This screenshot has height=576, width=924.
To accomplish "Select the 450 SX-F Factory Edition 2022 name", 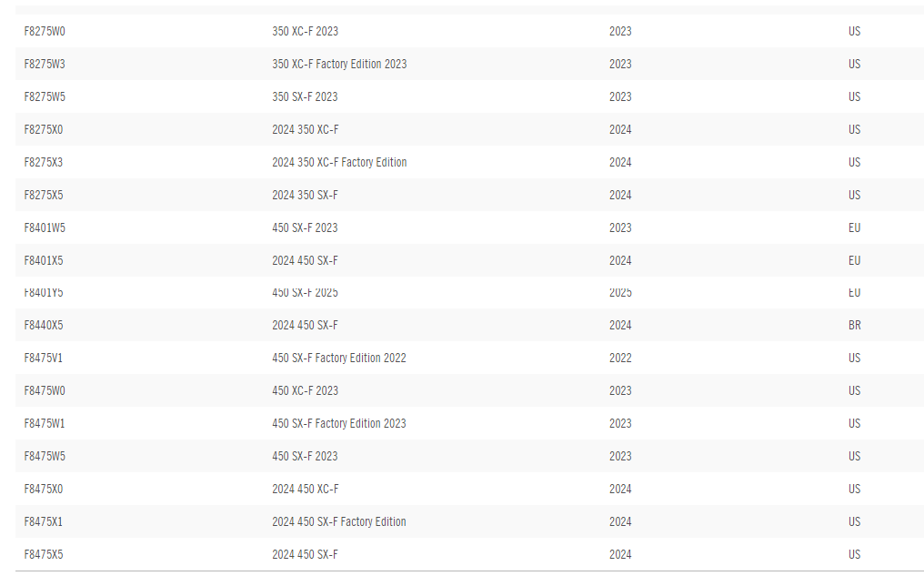I will pos(339,358).
